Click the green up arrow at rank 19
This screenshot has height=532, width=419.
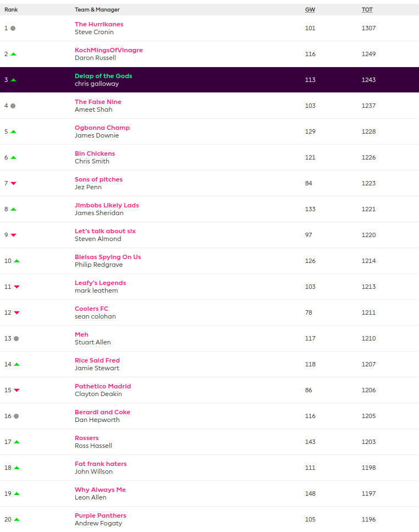[x=16, y=493]
